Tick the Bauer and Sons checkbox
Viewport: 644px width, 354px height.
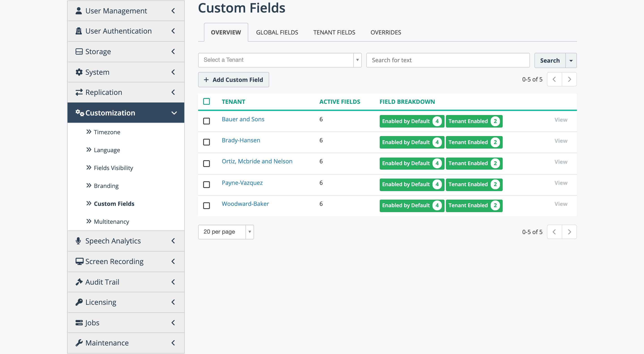click(206, 121)
